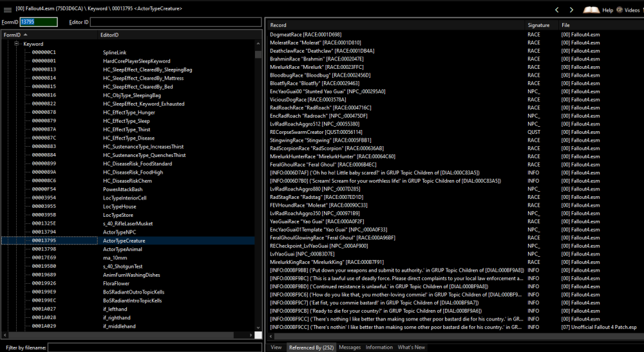Open Help book icon

click(591, 10)
